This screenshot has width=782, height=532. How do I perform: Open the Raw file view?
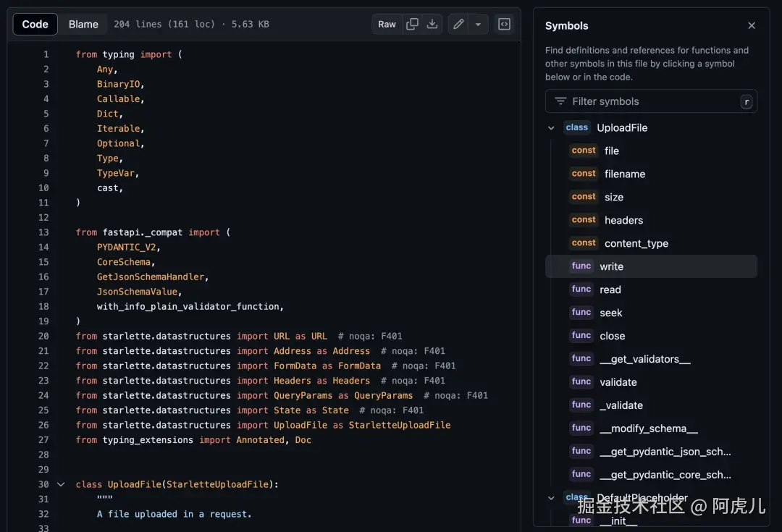pos(387,24)
